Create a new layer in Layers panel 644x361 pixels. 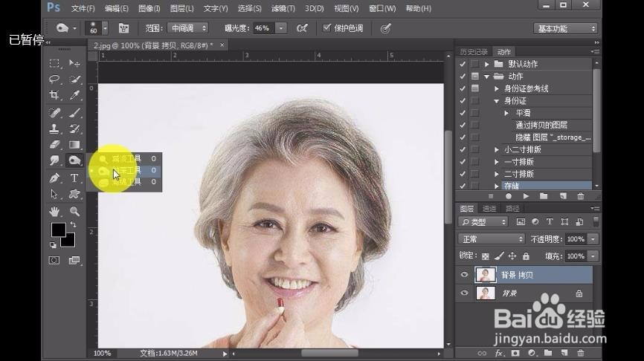tap(564, 353)
